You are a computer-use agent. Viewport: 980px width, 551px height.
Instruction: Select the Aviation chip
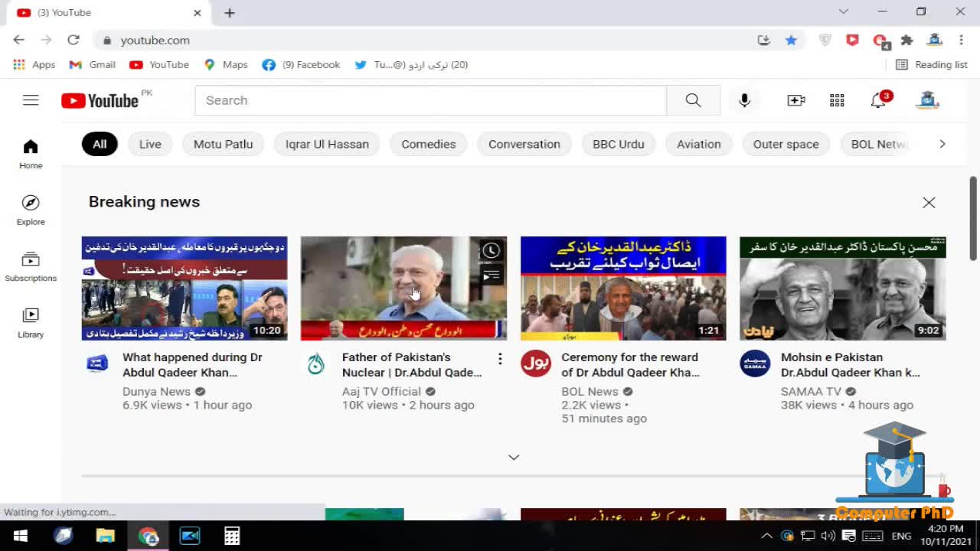[699, 144]
